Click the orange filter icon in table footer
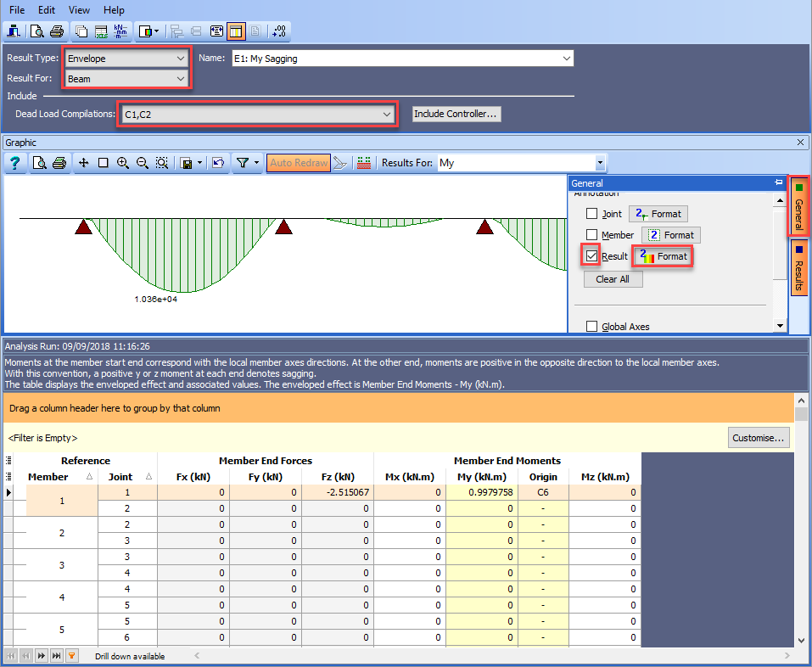This screenshot has height=667, width=812. tap(72, 656)
